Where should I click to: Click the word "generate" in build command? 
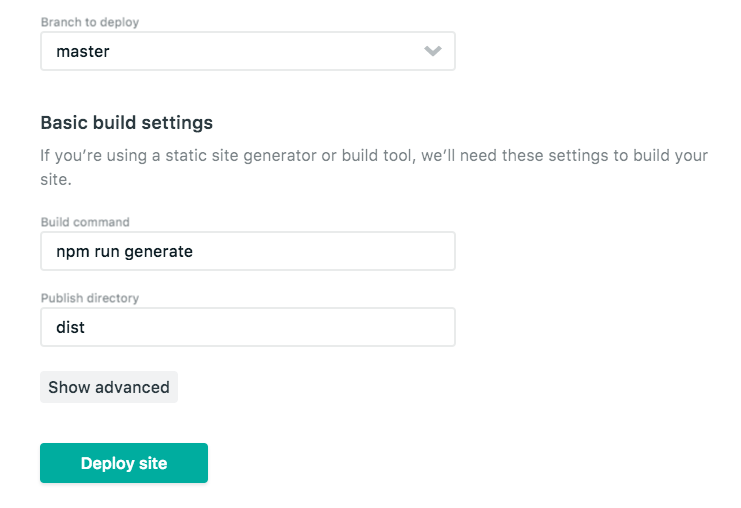click(158, 252)
